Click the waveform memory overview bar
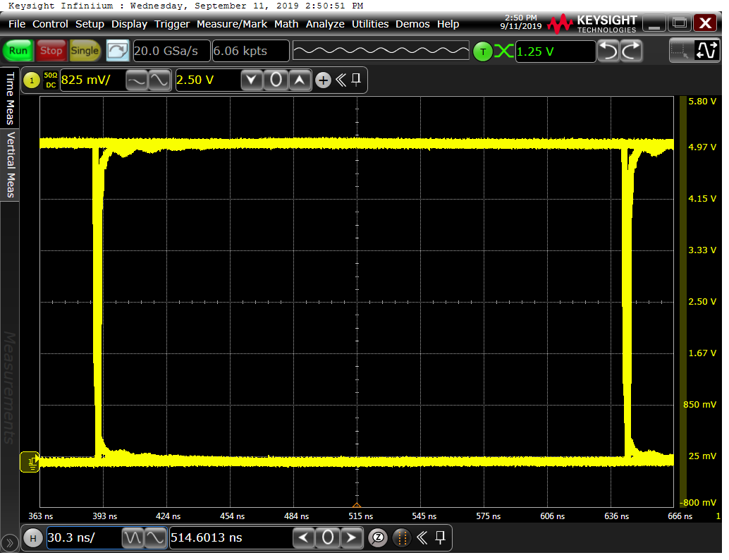 [x=381, y=51]
